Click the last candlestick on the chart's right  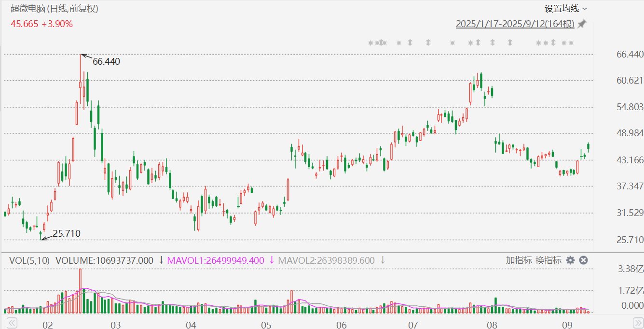[588, 147]
